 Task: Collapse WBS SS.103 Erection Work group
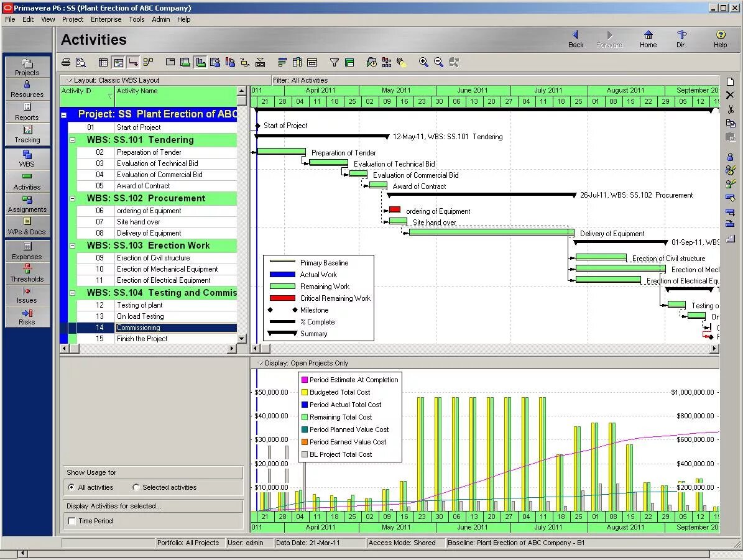coord(73,246)
